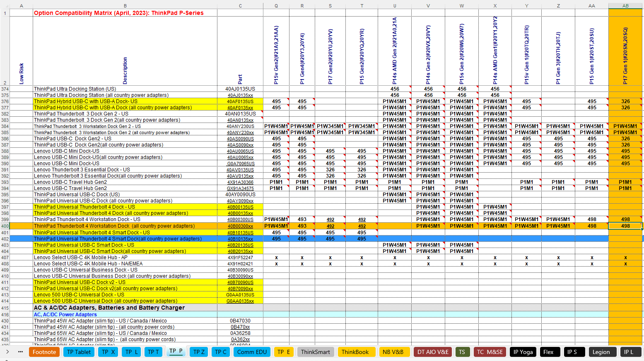Viewport: 644px width, 361px height.
Task: Click 'Lenovo Select USB-C 4K Mobile Hub - AP' cell
Action: click(125, 258)
